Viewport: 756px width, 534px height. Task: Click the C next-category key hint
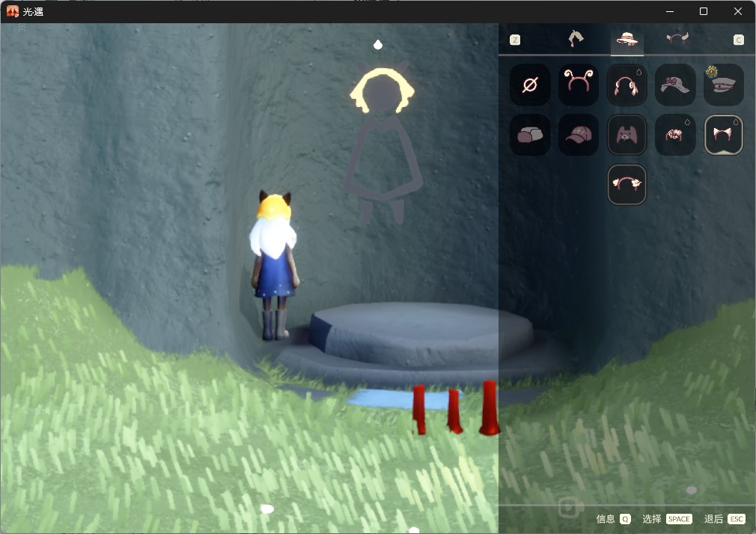(739, 40)
